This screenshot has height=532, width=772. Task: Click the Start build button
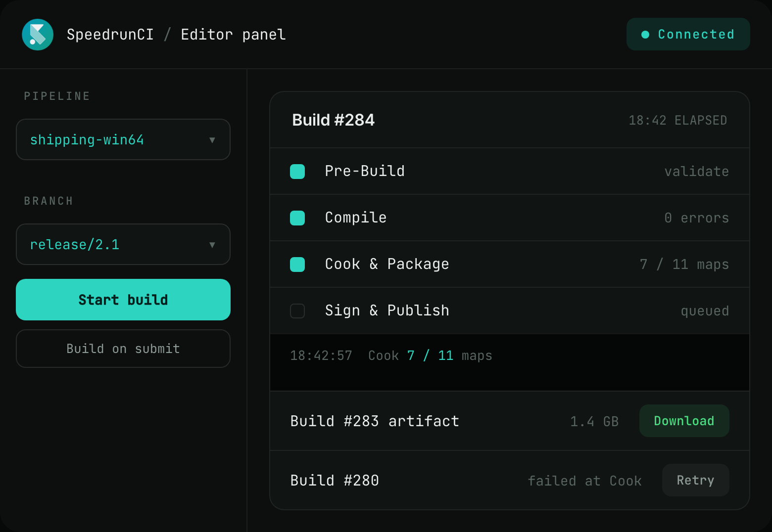pos(123,300)
